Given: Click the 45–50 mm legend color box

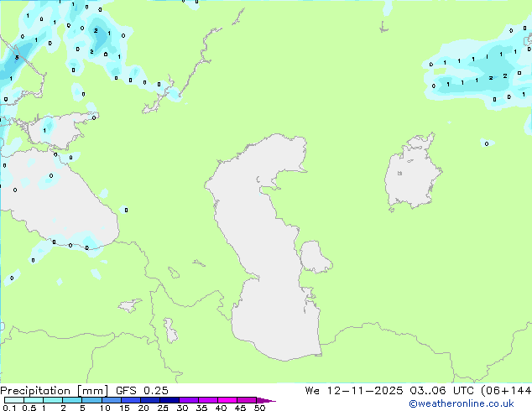Looking at the screenshot, I should (x=247, y=400).
